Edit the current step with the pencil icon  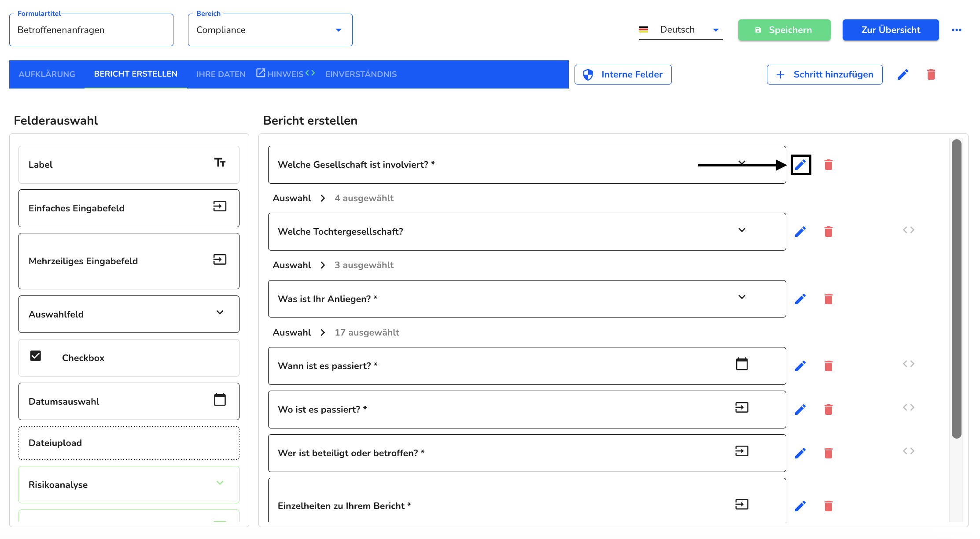[903, 74]
